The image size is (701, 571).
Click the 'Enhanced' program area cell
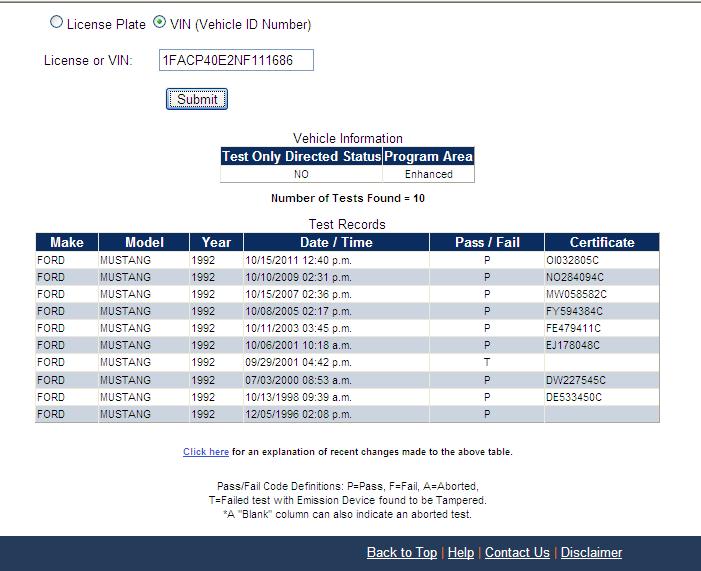(428, 174)
